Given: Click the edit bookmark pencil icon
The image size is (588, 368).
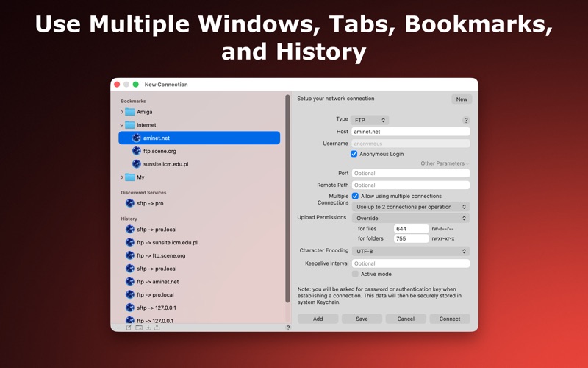Looking at the screenshot, I should point(129,328).
